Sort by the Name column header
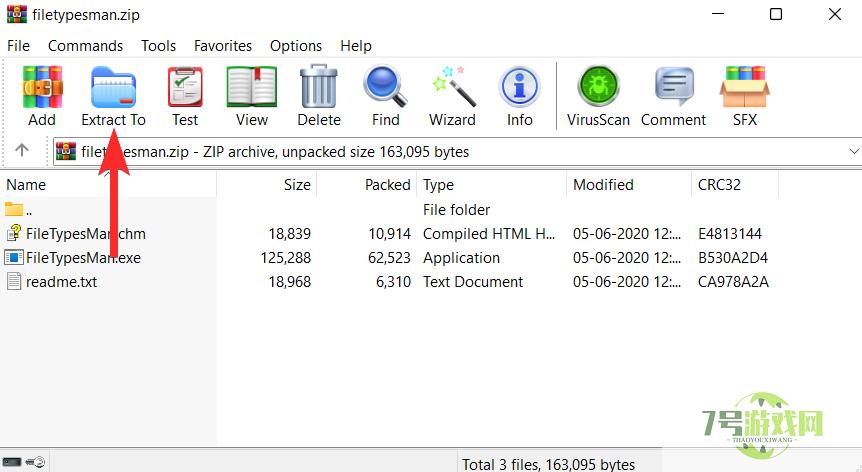The height and width of the screenshot is (472, 862). [108, 185]
